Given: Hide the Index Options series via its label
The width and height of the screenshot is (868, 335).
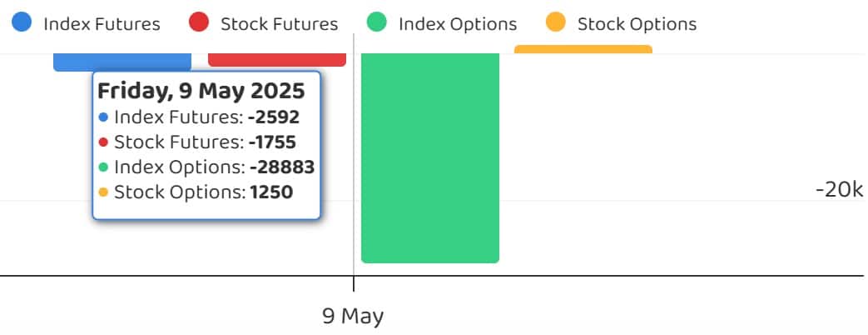Looking at the screenshot, I should (458, 24).
